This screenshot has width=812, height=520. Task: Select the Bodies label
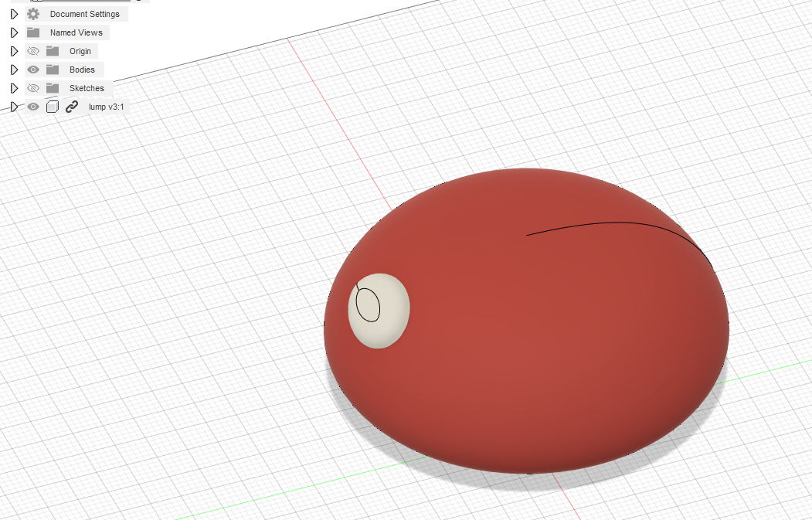(x=83, y=70)
